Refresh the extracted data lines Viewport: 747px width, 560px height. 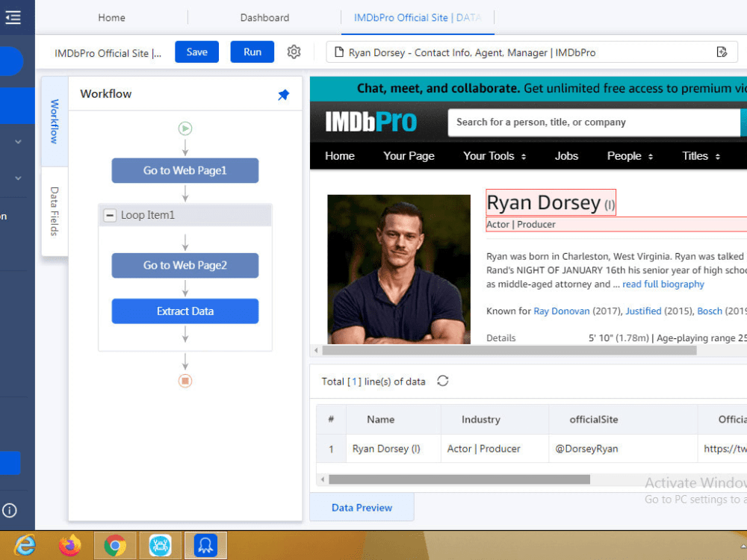point(442,381)
